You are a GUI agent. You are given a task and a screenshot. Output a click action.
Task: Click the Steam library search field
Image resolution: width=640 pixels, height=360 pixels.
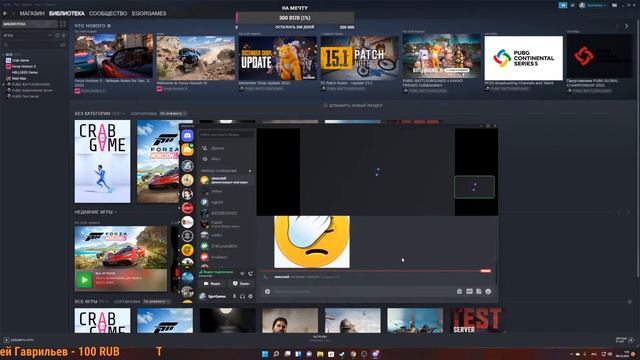click(x=31, y=44)
